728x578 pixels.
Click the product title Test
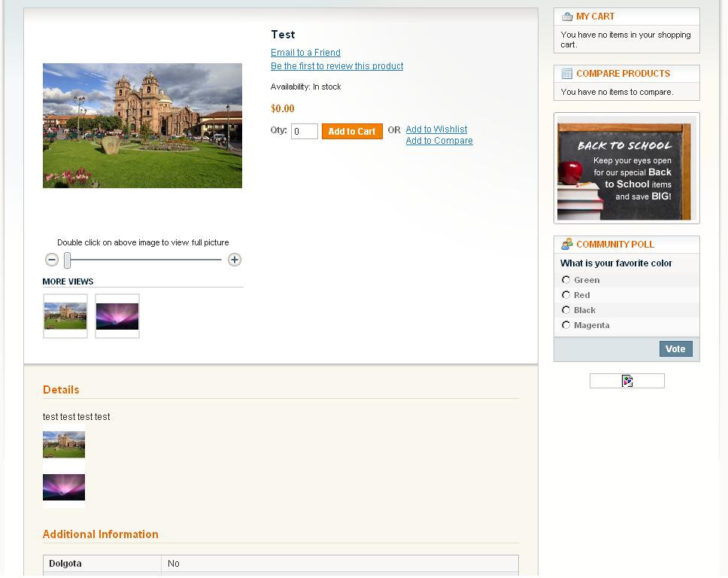(284, 35)
